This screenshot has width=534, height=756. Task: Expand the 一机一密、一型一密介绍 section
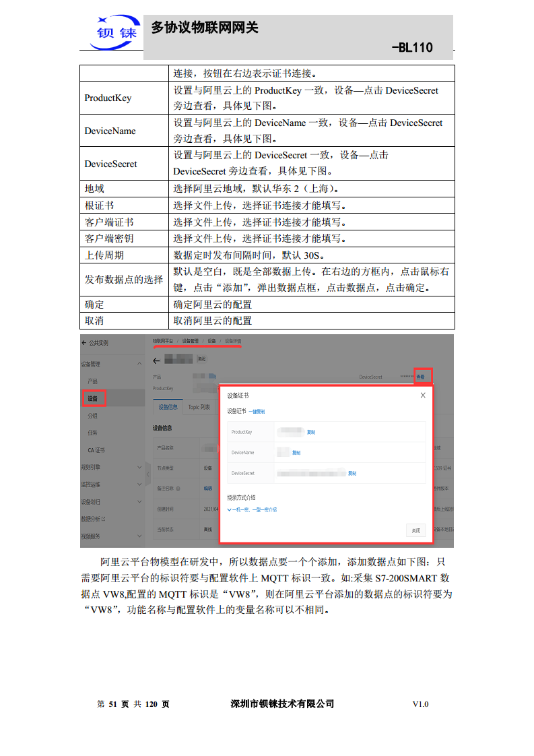(252, 509)
